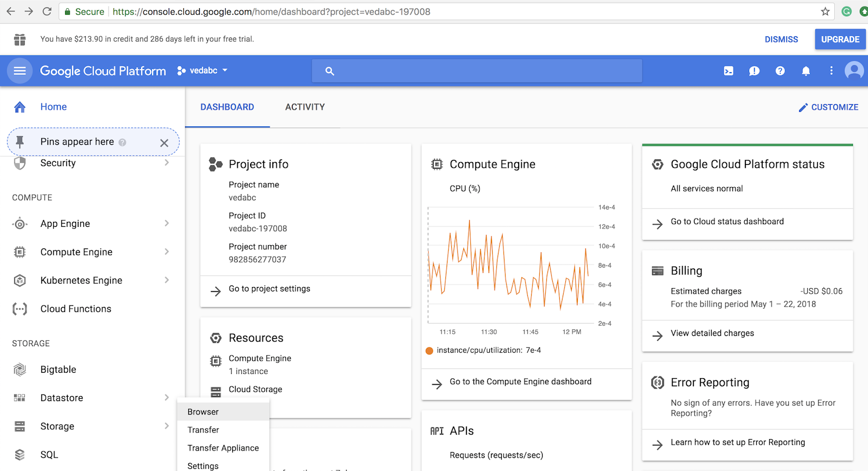Open the Compute Engine 1 instance resource
The image size is (868, 471).
(260, 365)
